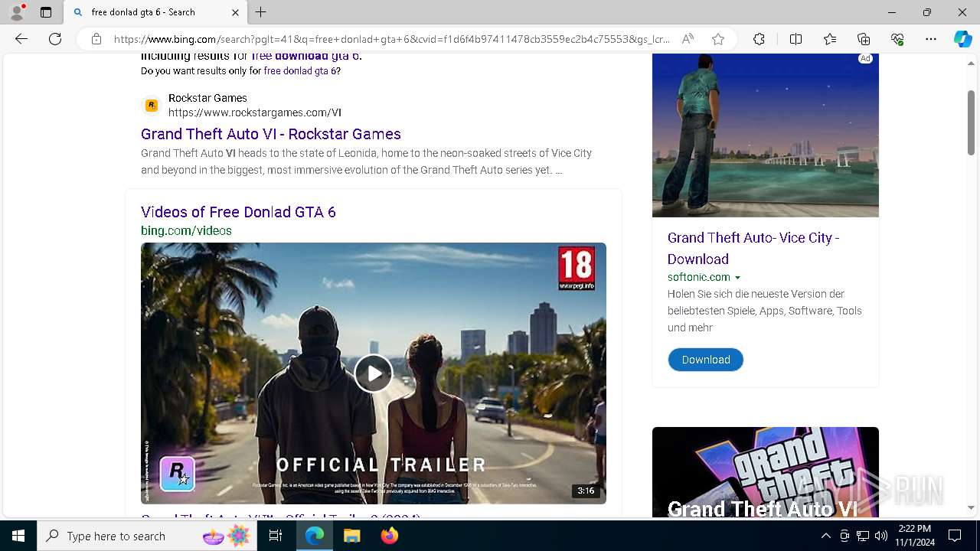
Task: Click the blue Download button
Action: point(706,360)
